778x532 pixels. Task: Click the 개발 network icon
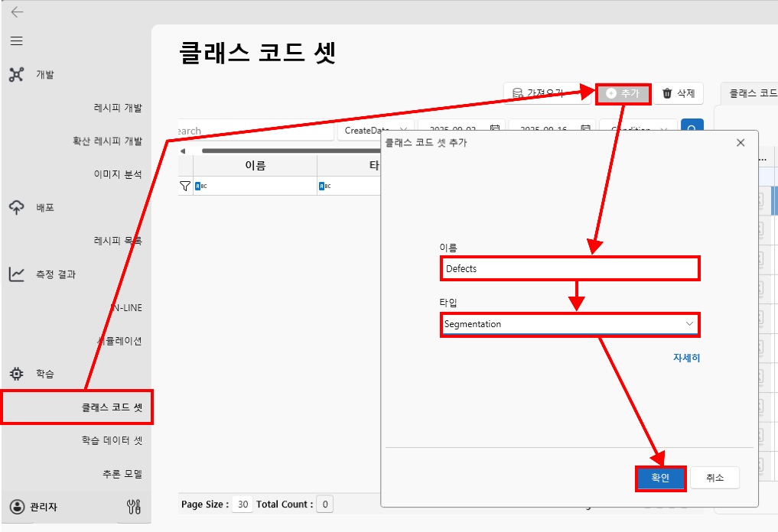[17, 75]
